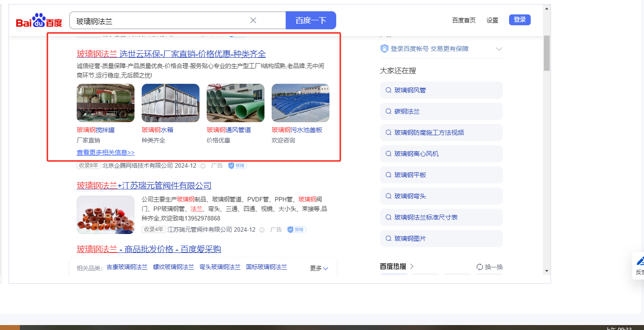Open 百度首页 link
The image size is (644, 330).
point(464,20)
